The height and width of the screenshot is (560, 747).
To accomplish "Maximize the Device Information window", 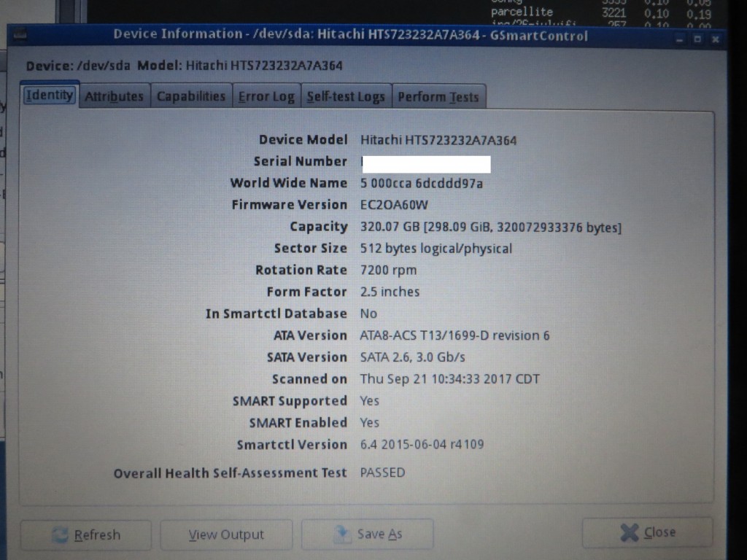I will 697,39.
